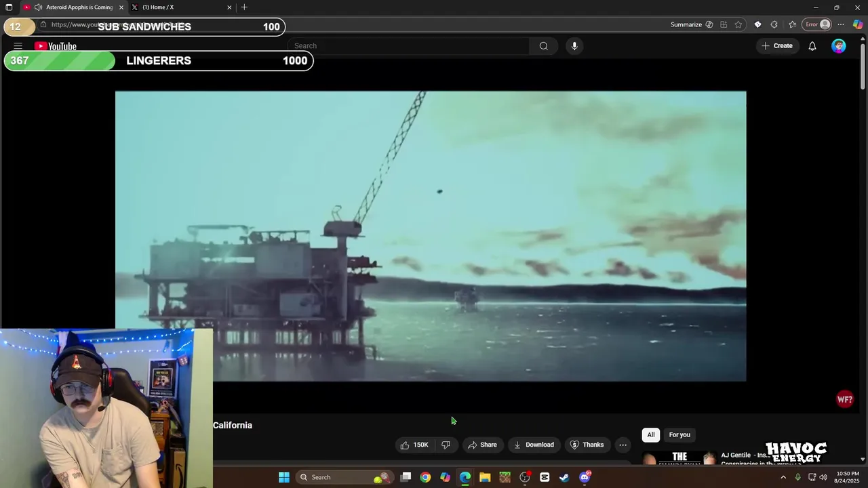Open File Explorer from the taskbar
Viewport: 868px width, 488px height.
click(485, 477)
